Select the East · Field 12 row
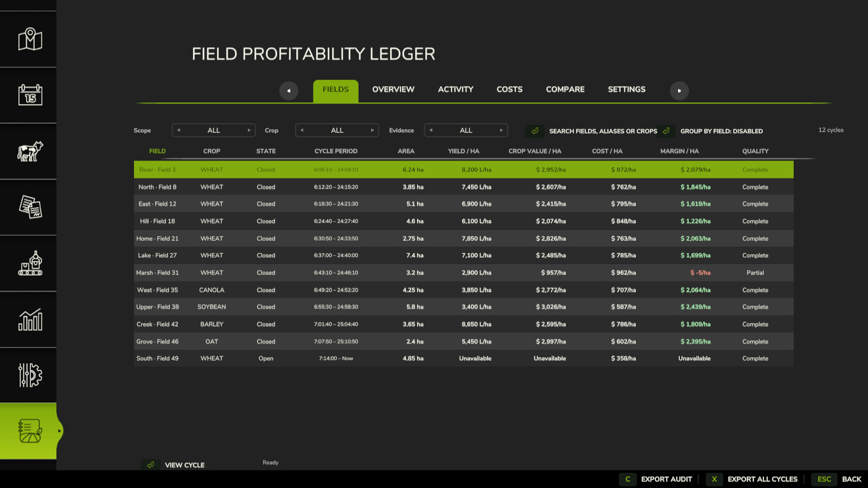This screenshot has height=488, width=868. (464, 204)
